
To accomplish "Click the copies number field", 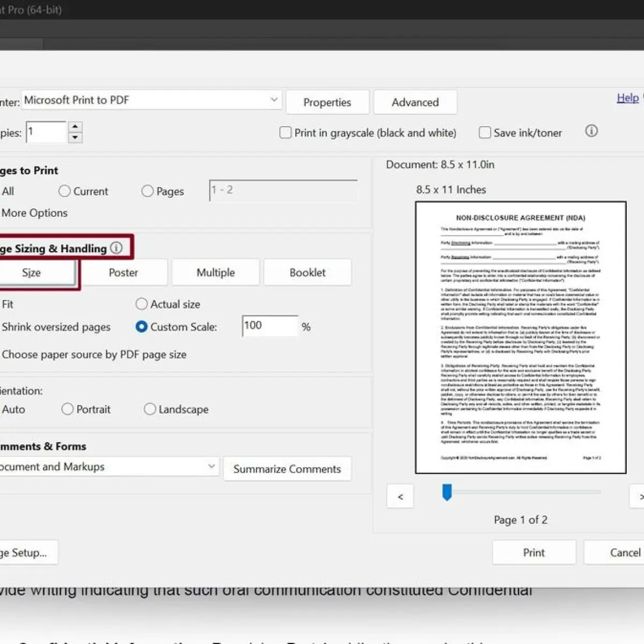I will [46, 132].
